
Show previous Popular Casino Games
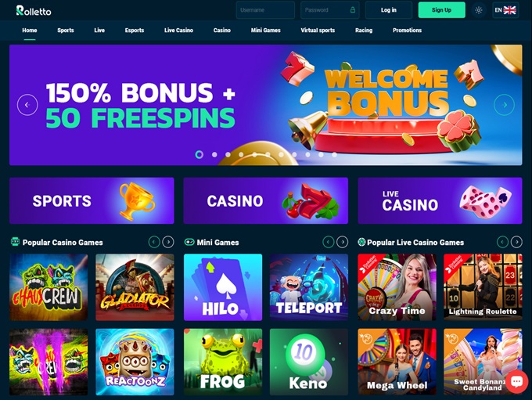coord(154,242)
